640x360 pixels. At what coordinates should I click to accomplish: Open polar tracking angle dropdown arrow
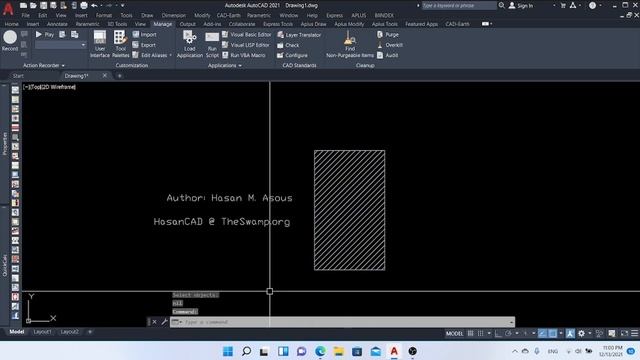pyautogui.click(x=517, y=333)
